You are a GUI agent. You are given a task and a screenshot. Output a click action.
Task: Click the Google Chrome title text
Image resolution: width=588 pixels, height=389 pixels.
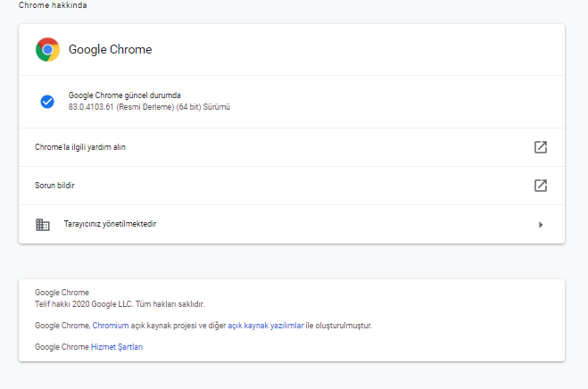(110, 50)
